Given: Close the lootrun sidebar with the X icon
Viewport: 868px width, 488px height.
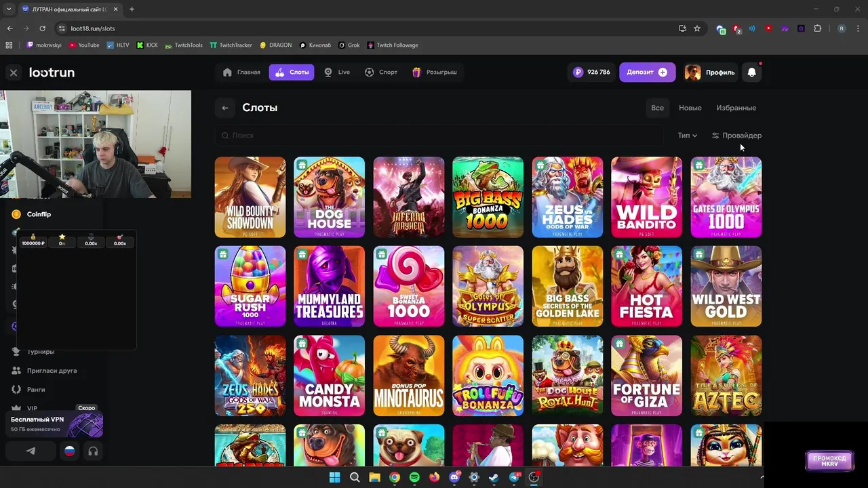Looking at the screenshot, I should pyautogui.click(x=14, y=73).
